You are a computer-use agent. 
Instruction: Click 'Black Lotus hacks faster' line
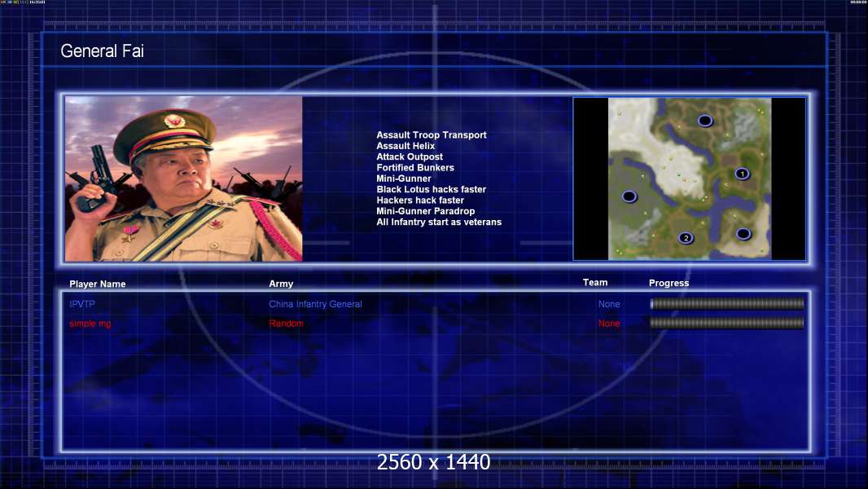point(432,189)
